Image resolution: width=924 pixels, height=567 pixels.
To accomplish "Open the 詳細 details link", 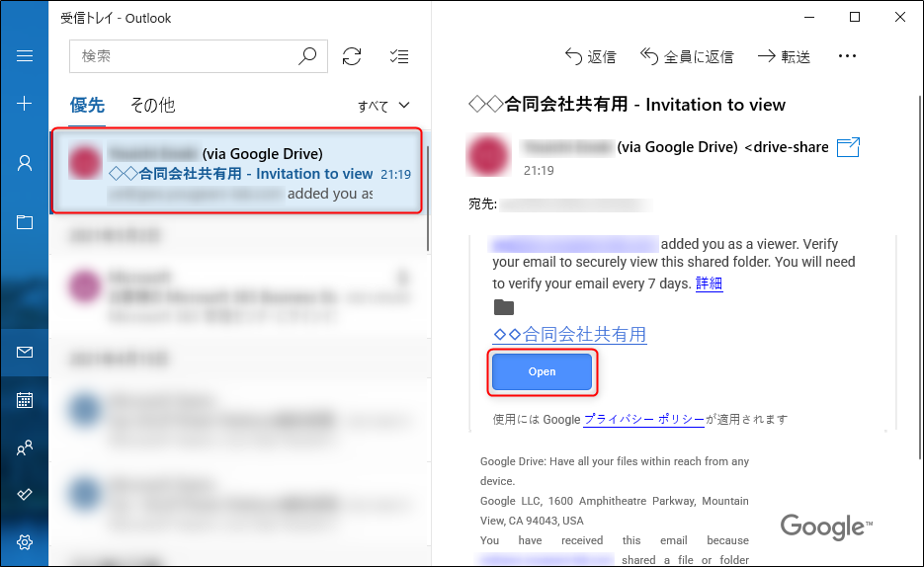I will pyautogui.click(x=709, y=283).
